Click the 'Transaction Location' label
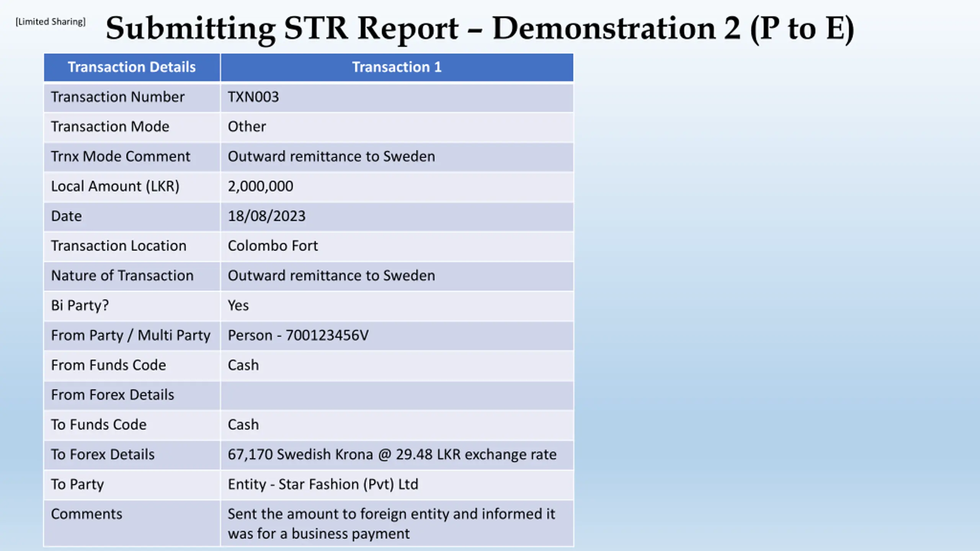This screenshot has width=980, height=551. point(119,246)
